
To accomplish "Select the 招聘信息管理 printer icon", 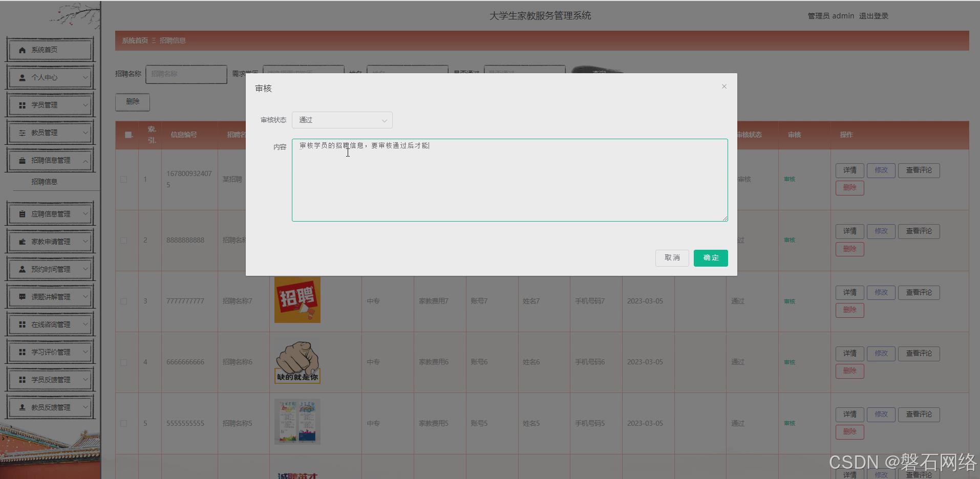I will 22,160.
